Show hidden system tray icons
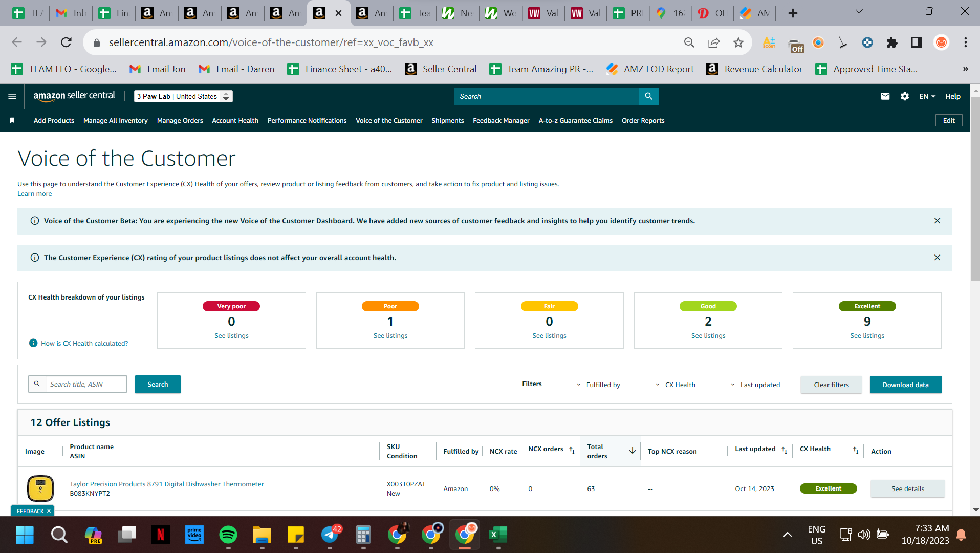Viewport: 980px width, 553px height. click(x=787, y=535)
